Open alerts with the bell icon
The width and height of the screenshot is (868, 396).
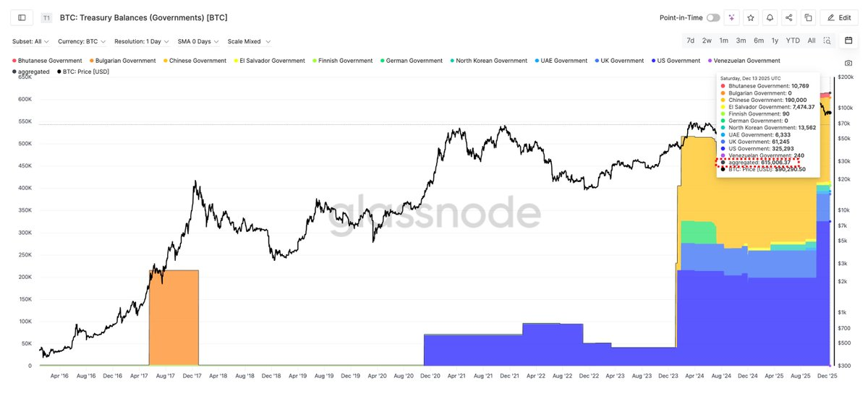point(770,17)
